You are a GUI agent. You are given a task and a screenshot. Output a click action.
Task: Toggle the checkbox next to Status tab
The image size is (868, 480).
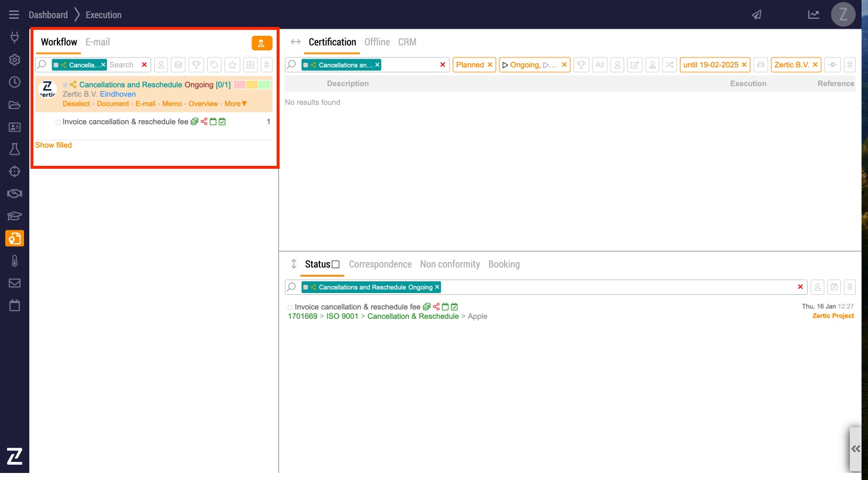point(336,264)
